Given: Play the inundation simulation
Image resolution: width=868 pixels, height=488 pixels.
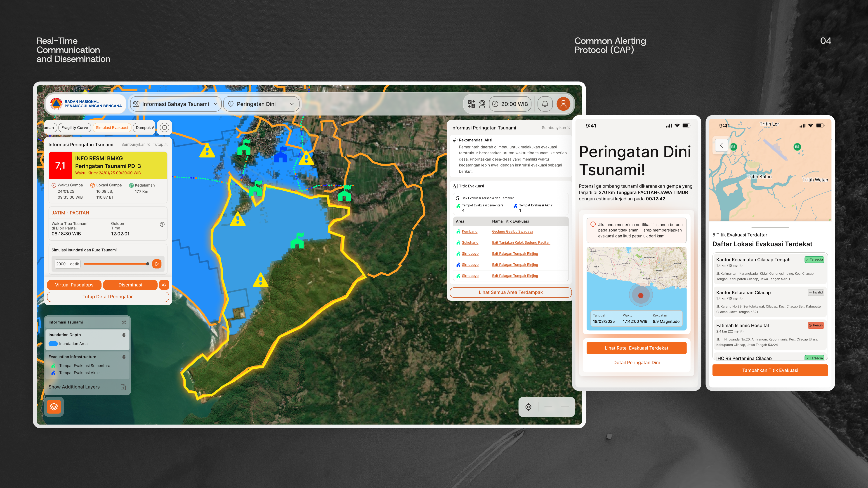Looking at the screenshot, I should 157,264.
